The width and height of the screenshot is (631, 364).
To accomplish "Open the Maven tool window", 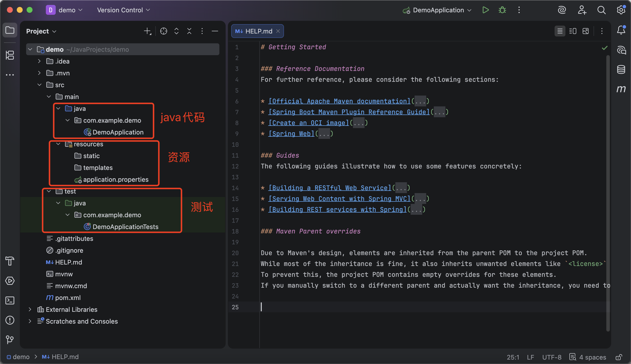I will (x=621, y=89).
